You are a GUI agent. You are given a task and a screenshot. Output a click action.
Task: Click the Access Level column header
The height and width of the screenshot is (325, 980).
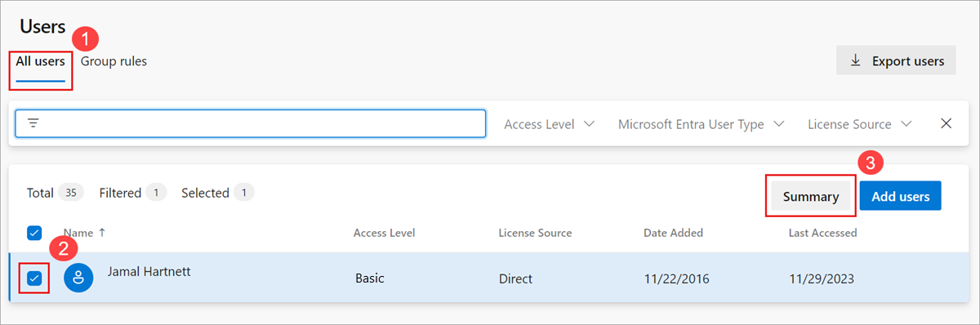(384, 233)
